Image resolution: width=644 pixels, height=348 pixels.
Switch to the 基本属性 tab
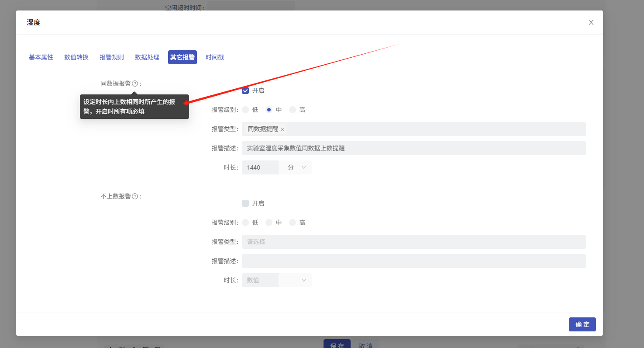pos(41,57)
